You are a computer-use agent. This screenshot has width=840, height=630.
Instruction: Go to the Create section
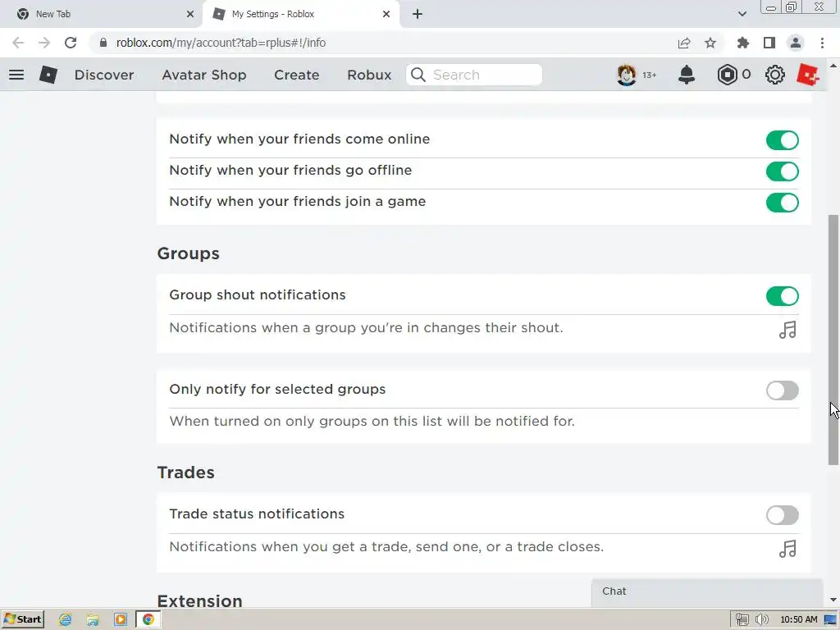(297, 75)
